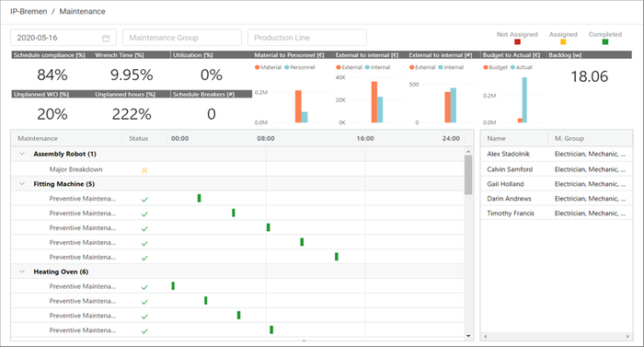644x347 pixels.
Task: Select the 2020-05-16 date input field
Action: 63,38
